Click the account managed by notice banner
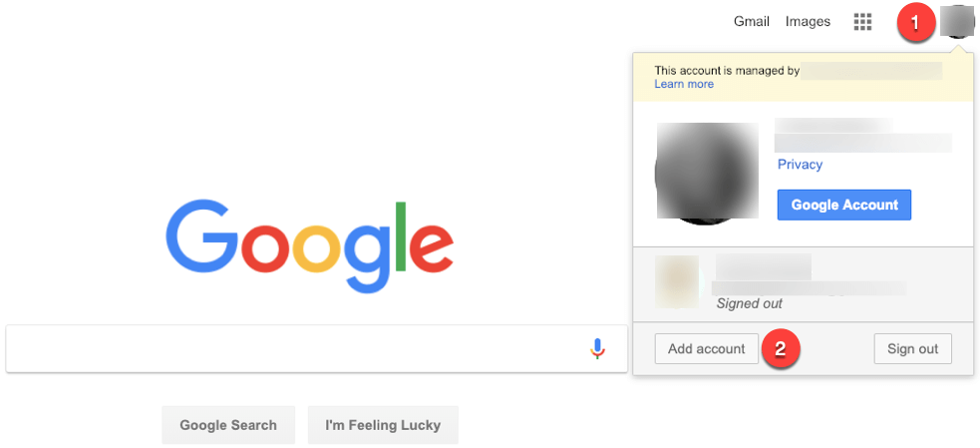The width and height of the screenshot is (980, 448). (804, 77)
